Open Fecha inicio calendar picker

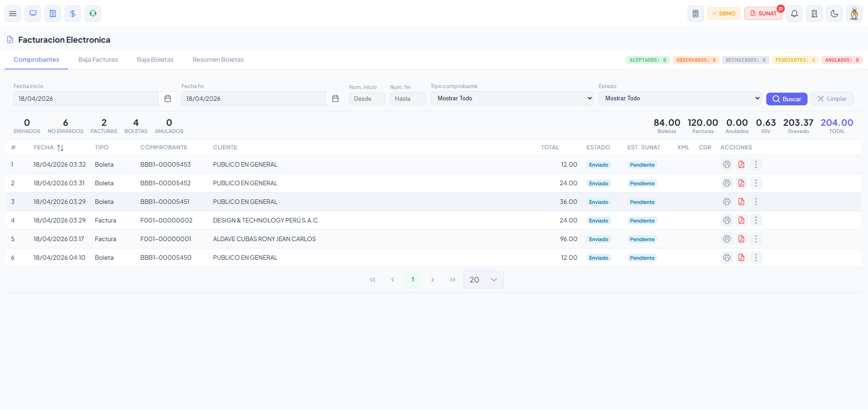click(x=168, y=99)
